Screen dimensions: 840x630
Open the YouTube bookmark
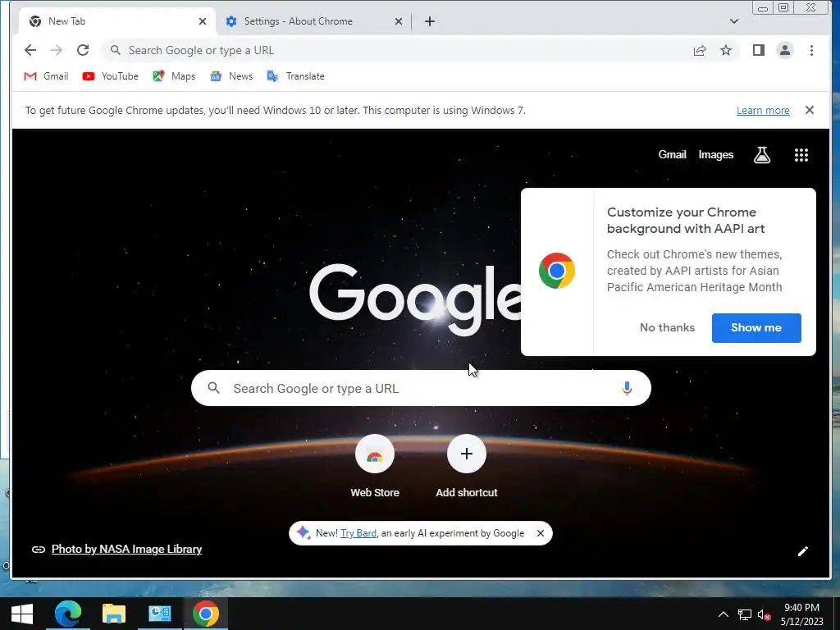coord(111,76)
